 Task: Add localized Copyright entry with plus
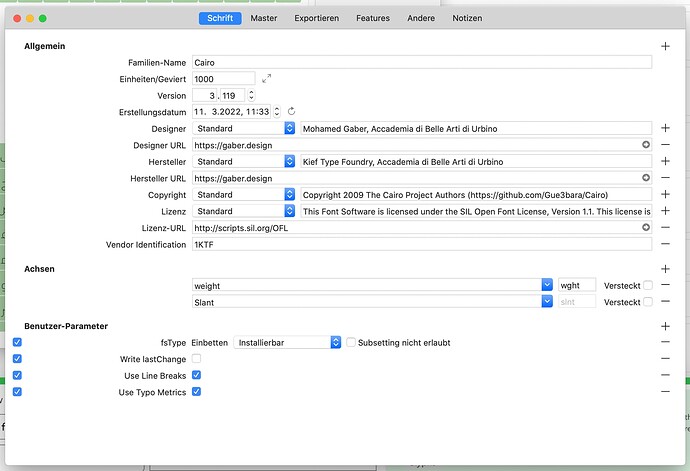point(665,194)
